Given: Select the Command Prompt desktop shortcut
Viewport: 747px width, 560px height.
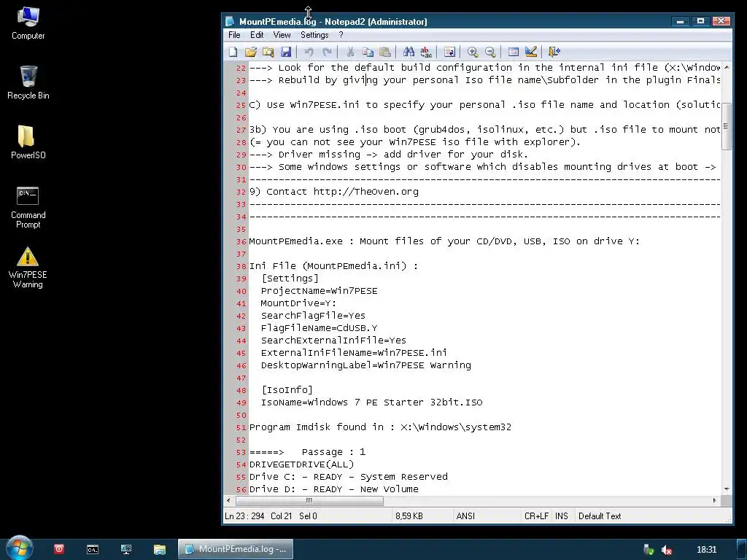Looking at the screenshot, I should (28, 207).
